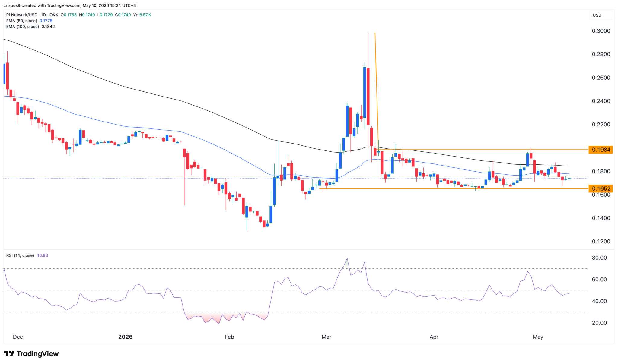Image resolution: width=618 pixels, height=364 pixels.
Task: Click the orange support line at 0.1652
Action: (x=453, y=188)
